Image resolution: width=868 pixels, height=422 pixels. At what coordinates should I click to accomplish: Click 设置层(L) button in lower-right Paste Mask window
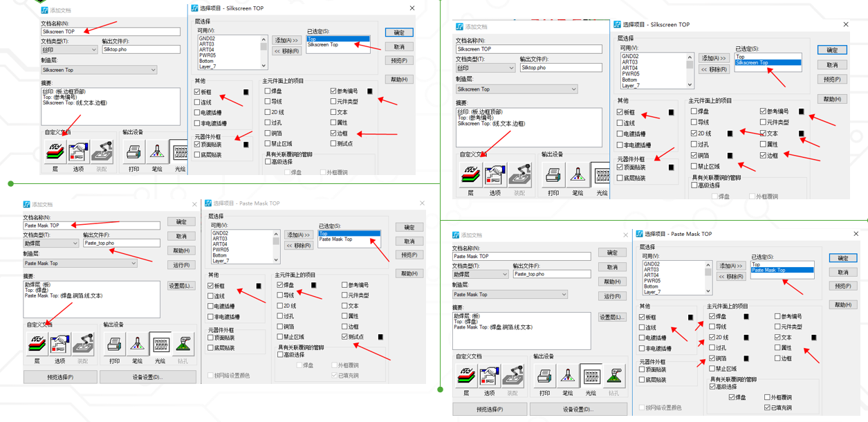click(611, 318)
